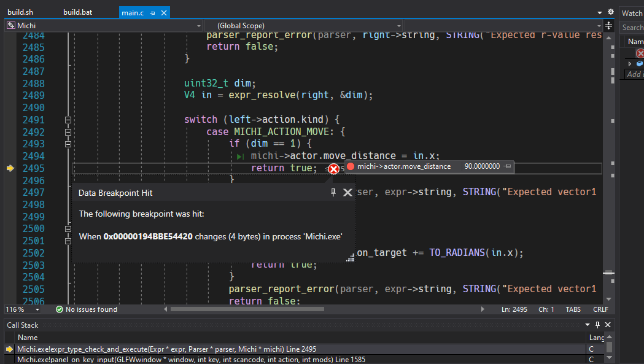Click the resize grip of the breakpoint popup

click(351, 258)
